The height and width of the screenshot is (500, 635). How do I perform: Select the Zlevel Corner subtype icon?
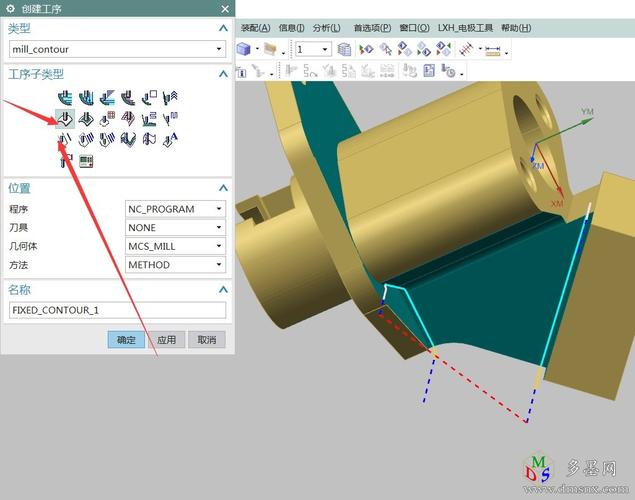[170, 97]
